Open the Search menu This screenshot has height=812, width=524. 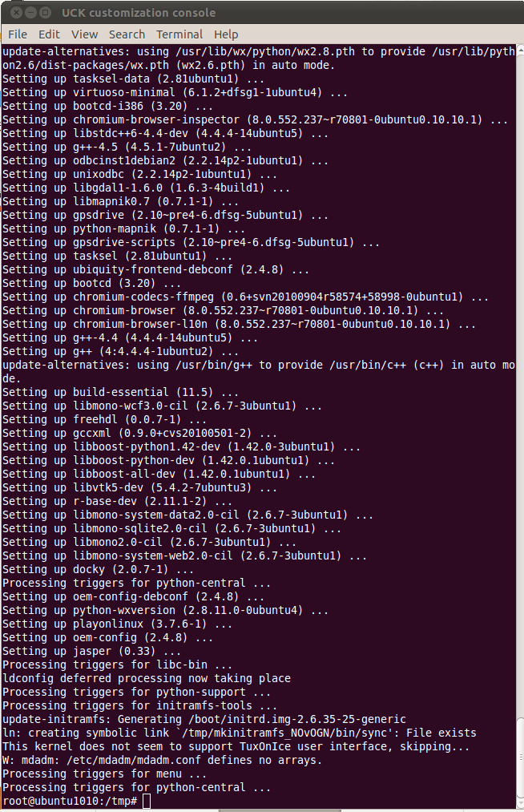127,34
